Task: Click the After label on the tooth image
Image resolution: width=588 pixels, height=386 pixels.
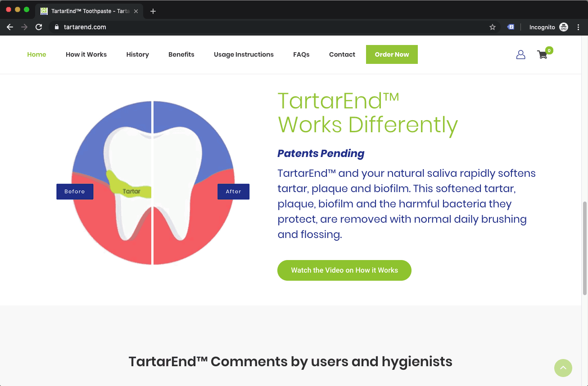Action: pyautogui.click(x=233, y=192)
